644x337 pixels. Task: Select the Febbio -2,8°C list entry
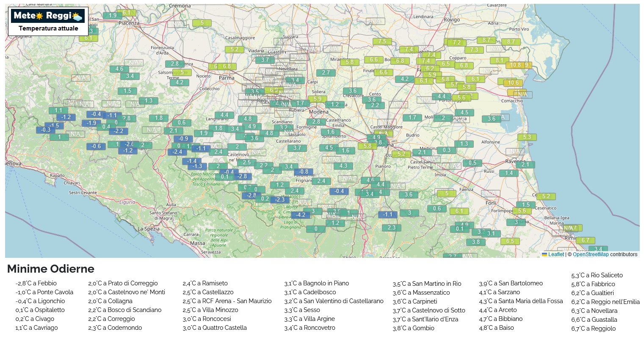(36, 283)
